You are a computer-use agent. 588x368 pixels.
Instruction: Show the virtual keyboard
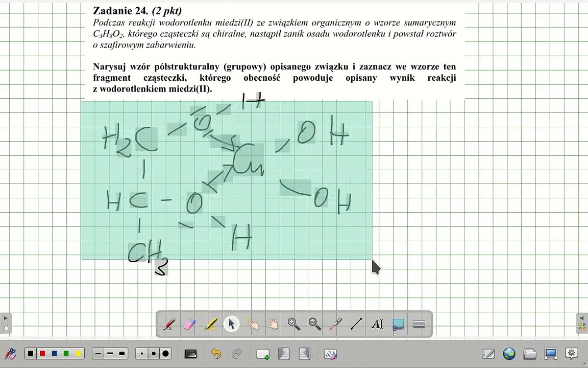[x=419, y=324]
